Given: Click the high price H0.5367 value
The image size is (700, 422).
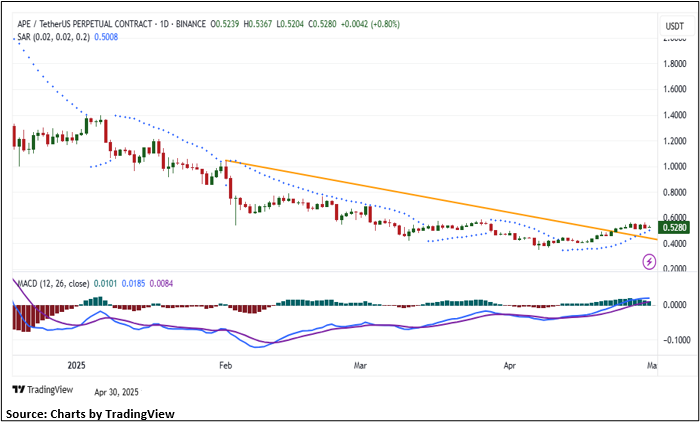Looking at the screenshot, I should coord(258,24).
